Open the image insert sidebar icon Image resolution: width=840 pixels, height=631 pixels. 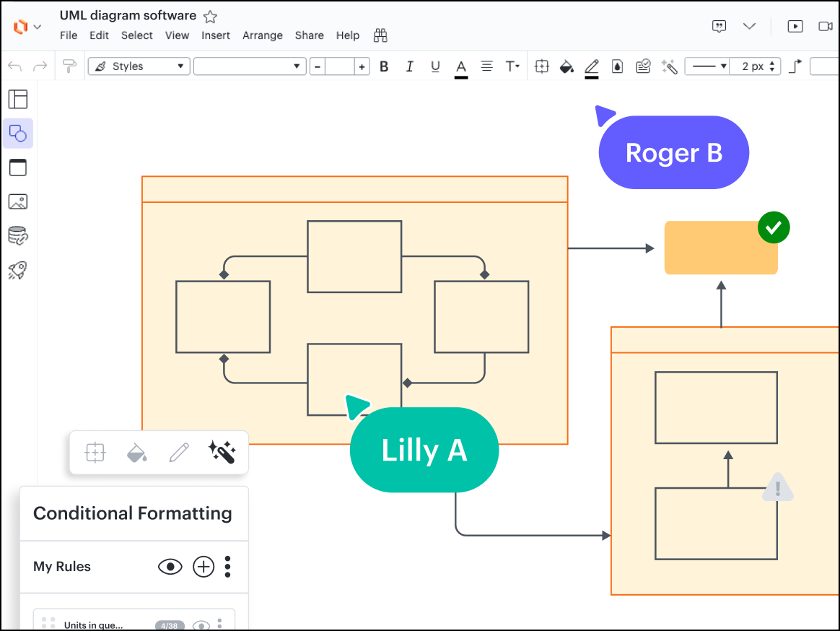(x=18, y=202)
